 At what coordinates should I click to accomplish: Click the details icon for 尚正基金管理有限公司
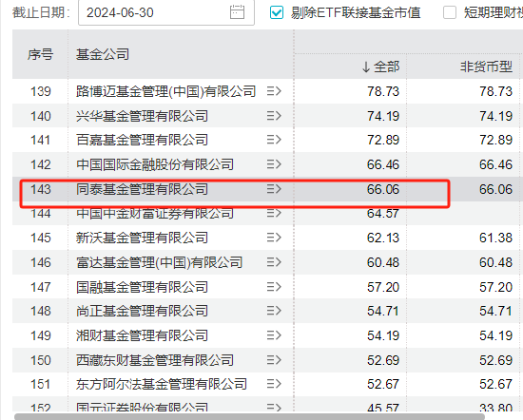(274, 311)
